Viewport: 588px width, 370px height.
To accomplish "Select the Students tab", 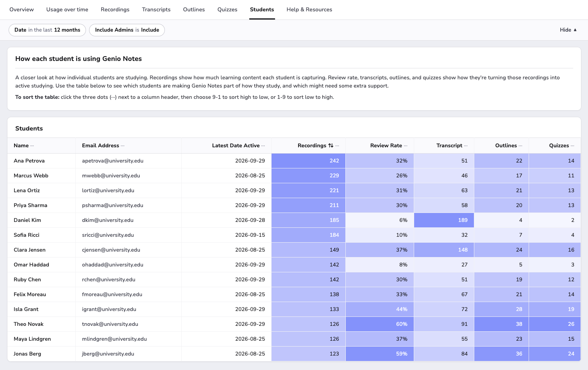I will pyautogui.click(x=262, y=9).
